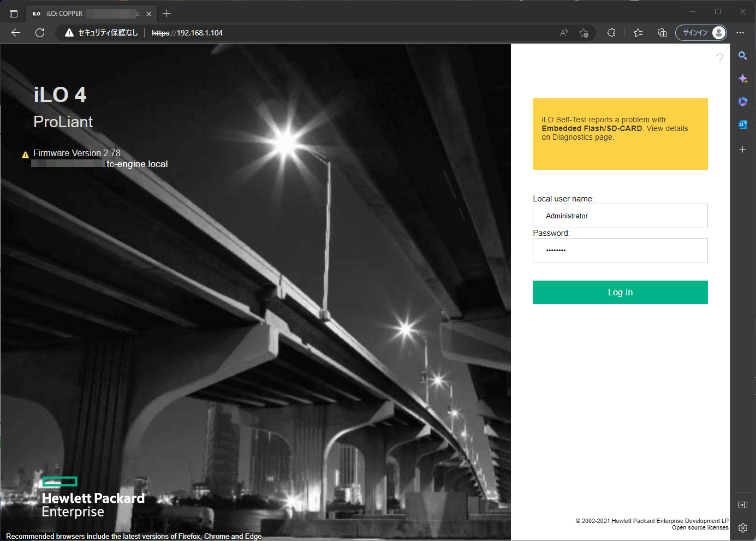The height and width of the screenshot is (541, 756).
Task: Add a sidebar app with plus icon
Action: coord(743,149)
